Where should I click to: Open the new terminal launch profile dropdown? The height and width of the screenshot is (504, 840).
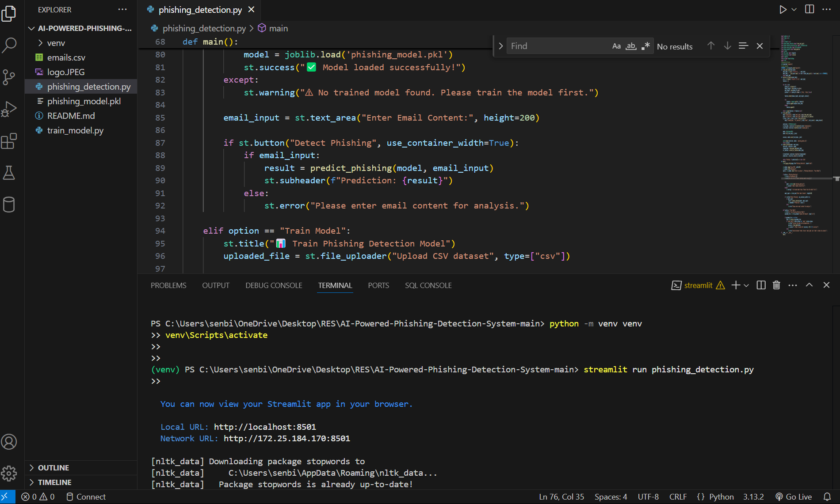point(746,285)
